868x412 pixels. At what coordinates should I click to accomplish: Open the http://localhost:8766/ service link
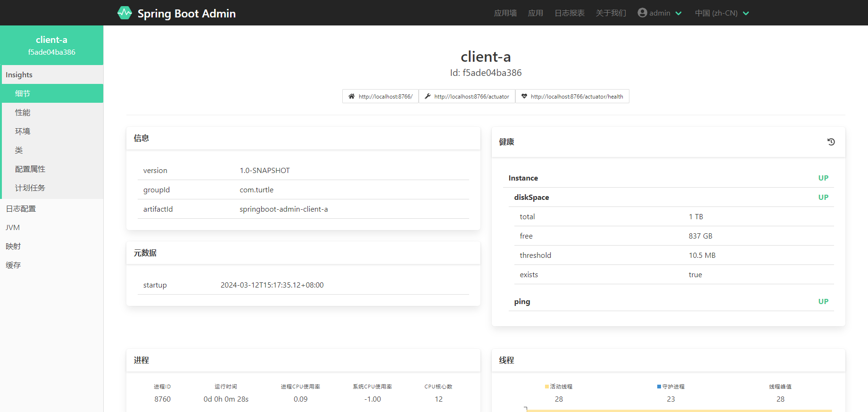tap(380, 96)
